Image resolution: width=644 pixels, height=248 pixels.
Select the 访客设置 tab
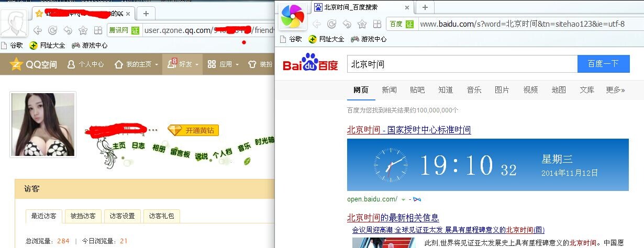point(122,216)
